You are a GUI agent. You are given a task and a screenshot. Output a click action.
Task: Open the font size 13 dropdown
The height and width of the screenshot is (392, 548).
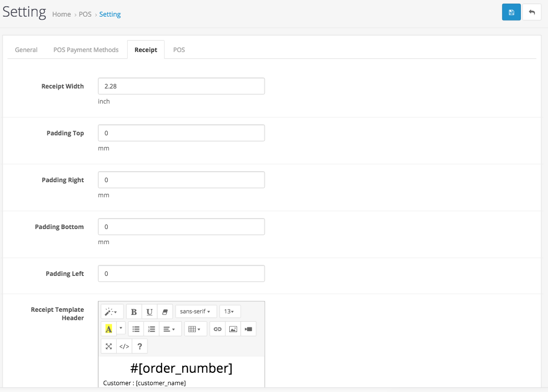(230, 311)
